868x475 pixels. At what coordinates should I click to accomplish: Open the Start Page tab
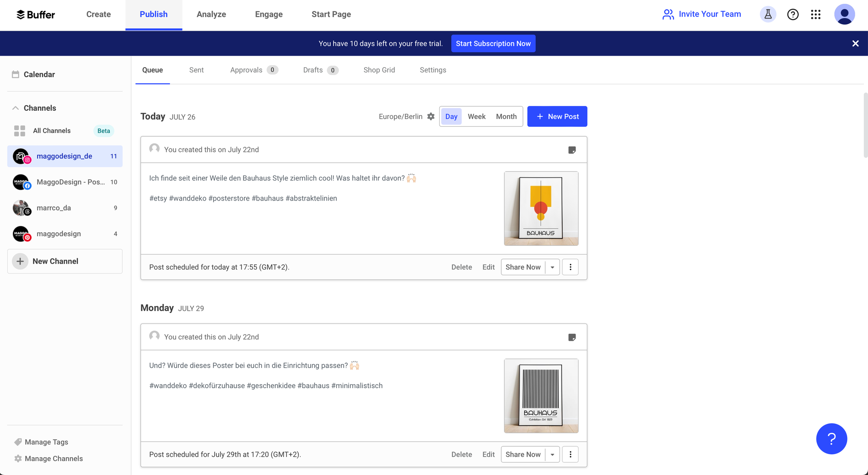pyautogui.click(x=331, y=14)
